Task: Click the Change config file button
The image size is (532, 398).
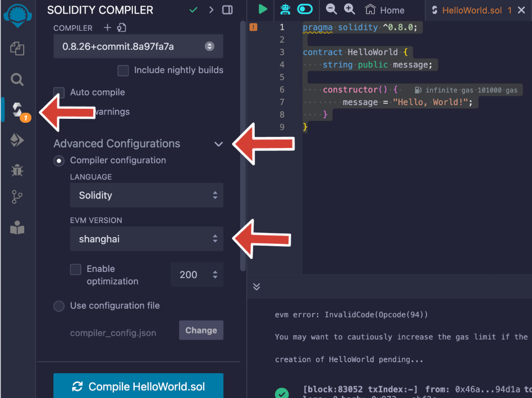Action: pos(201,330)
